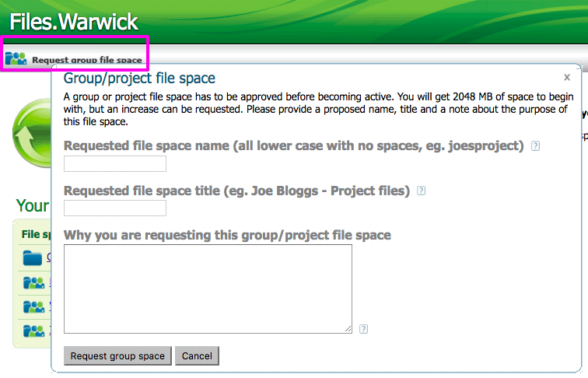This screenshot has width=588, height=378.
Task: Click the first group icon in file list
Action: point(33,282)
